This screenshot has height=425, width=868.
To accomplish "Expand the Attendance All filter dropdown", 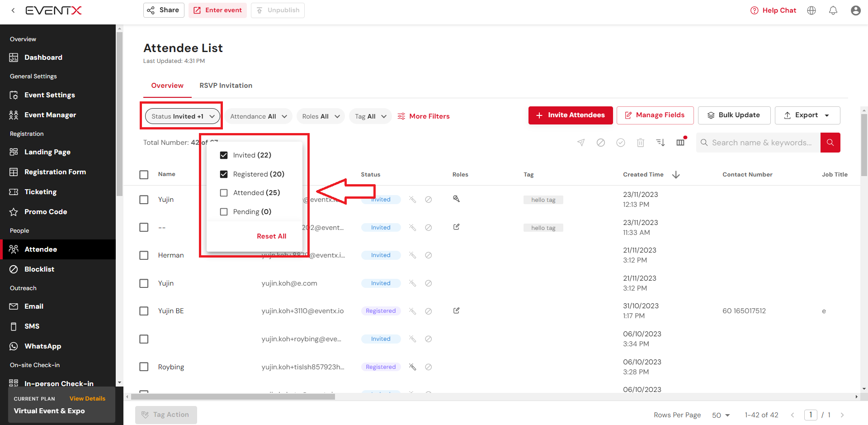I will [x=259, y=116].
